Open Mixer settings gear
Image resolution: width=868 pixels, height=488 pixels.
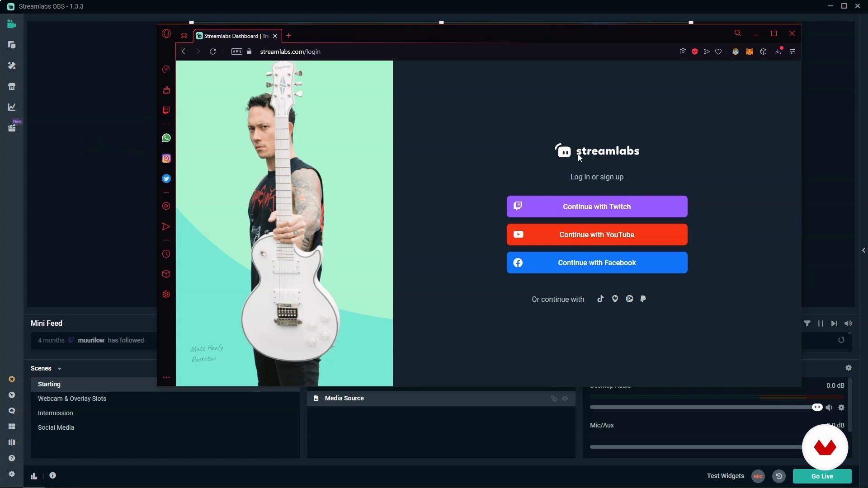849,368
